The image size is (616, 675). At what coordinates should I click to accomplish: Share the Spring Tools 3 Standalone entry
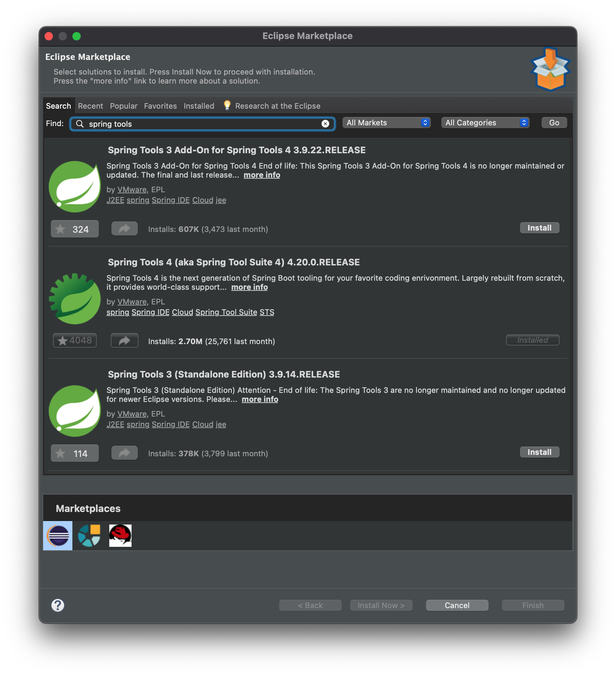click(125, 453)
